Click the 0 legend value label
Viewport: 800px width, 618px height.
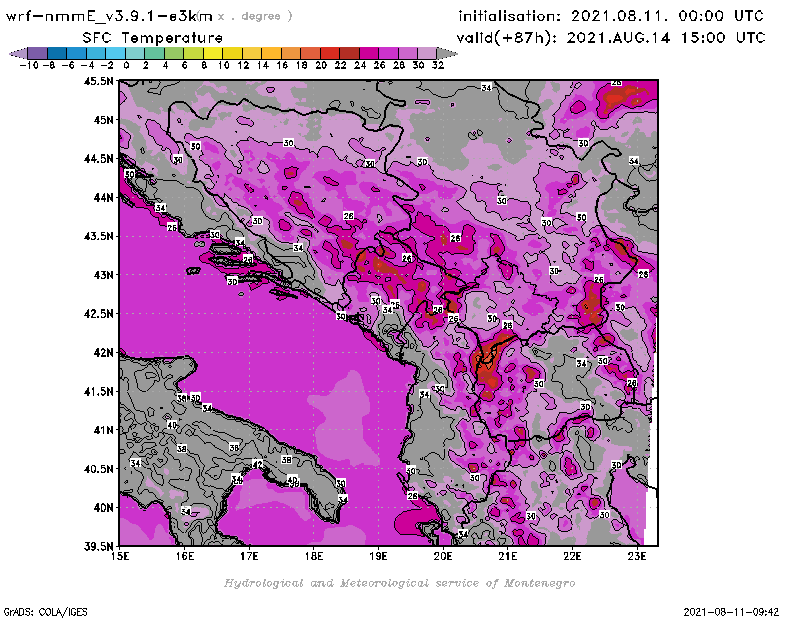(x=126, y=65)
